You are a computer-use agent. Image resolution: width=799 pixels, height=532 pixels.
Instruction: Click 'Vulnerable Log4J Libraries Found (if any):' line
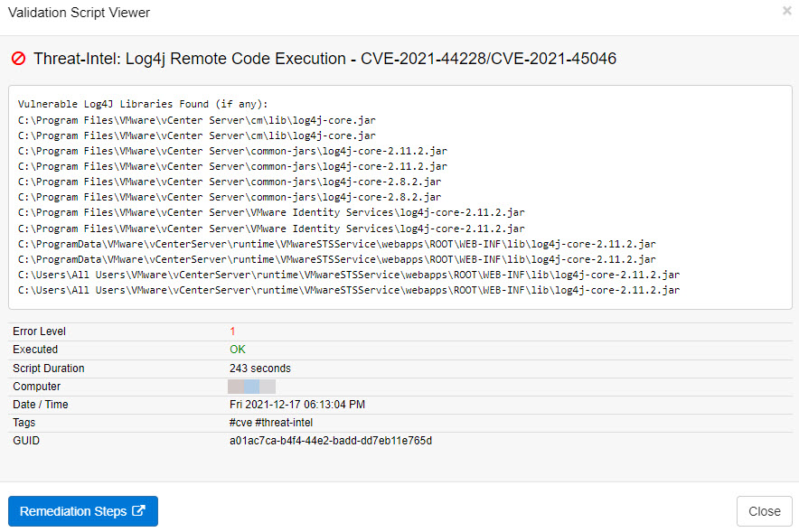[143, 104]
